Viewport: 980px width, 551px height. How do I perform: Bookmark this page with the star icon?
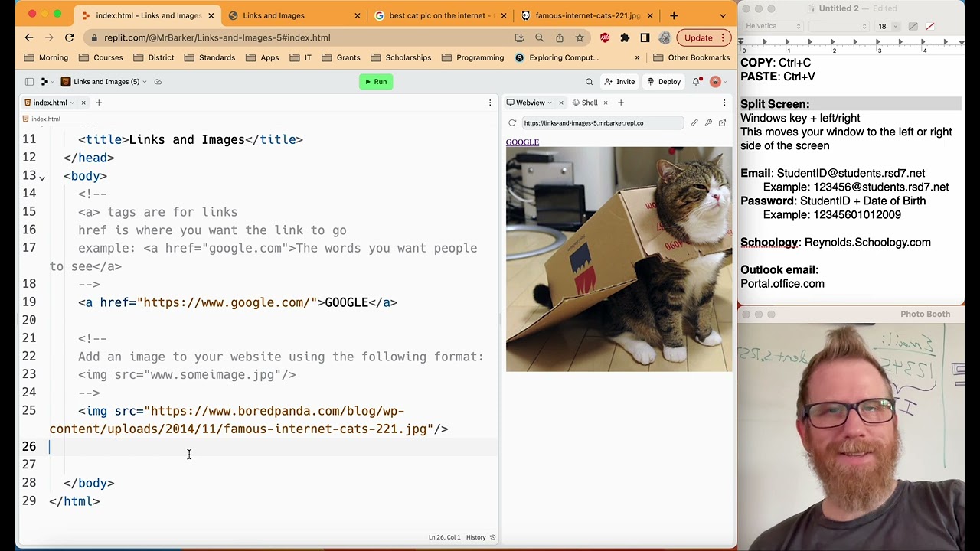point(580,37)
